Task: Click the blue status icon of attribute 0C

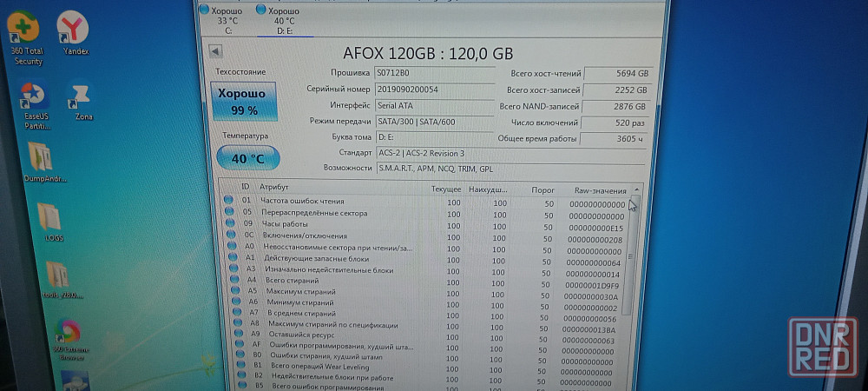Action: [231, 235]
